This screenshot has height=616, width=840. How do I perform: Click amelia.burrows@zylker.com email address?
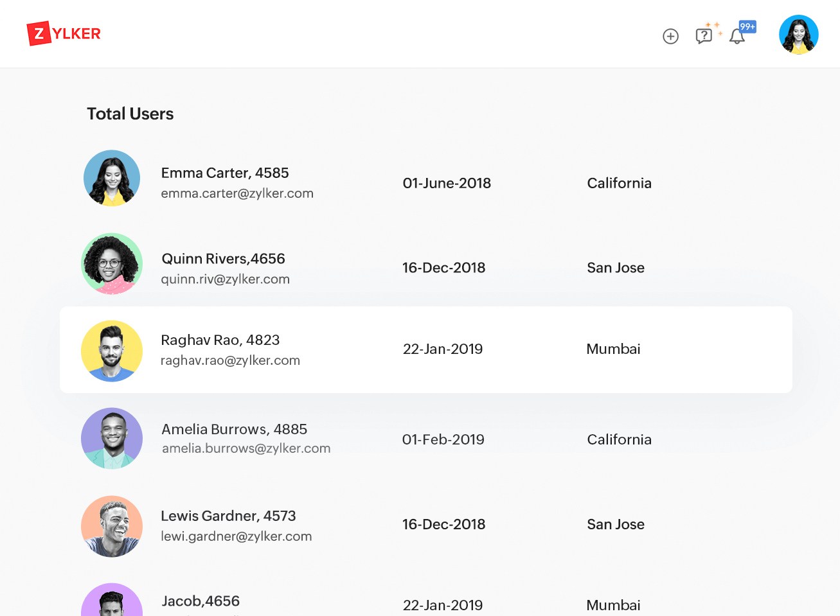click(246, 448)
